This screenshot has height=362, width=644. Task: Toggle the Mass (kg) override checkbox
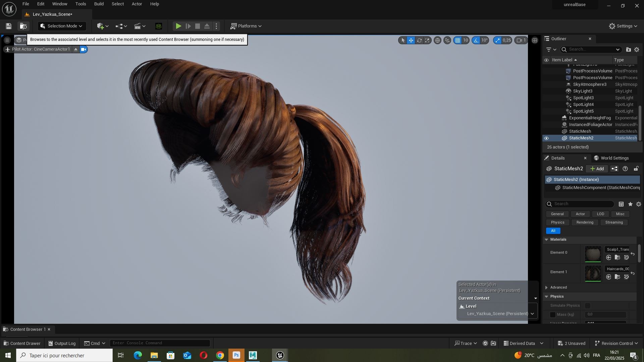pyautogui.click(x=553, y=315)
